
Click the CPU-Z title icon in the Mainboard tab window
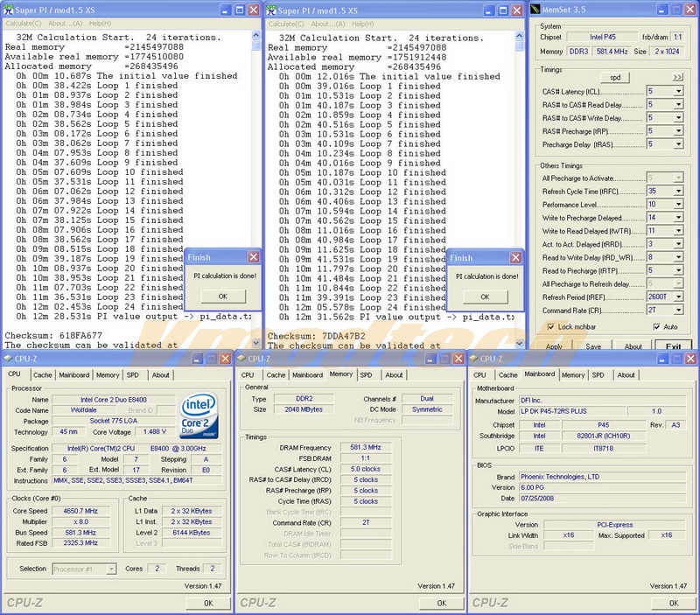coord(474,359)
